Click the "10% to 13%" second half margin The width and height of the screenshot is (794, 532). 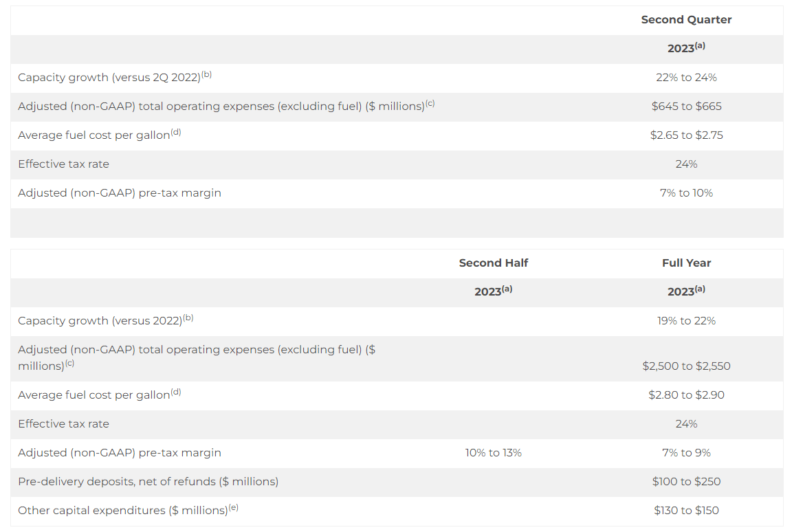(494, 453)
